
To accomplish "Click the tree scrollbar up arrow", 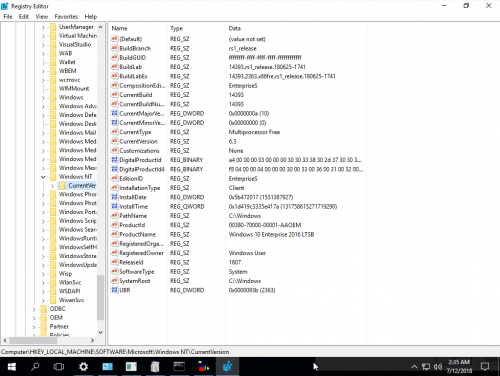I will (100, 27).
